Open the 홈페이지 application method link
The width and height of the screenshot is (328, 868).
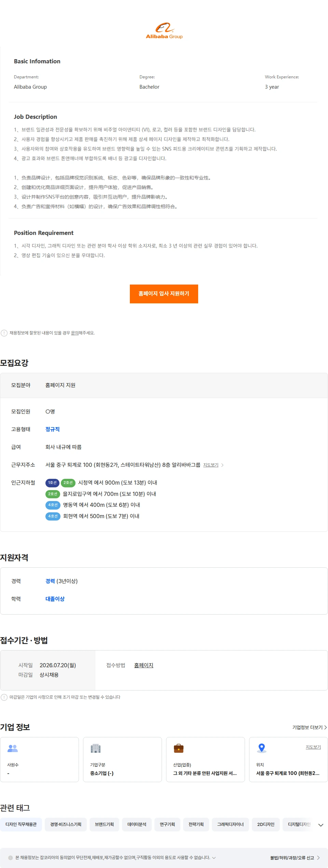tap(144, 666)
